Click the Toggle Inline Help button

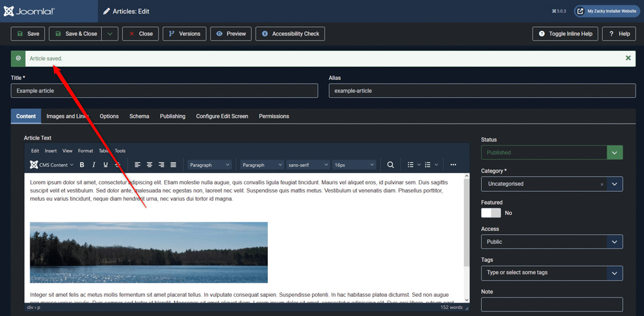(565, 33)
